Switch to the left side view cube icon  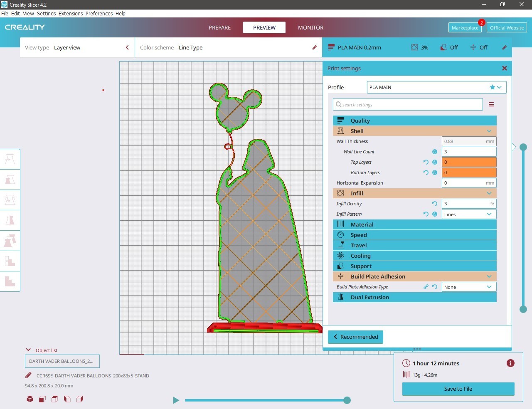(x=67, y=399)
